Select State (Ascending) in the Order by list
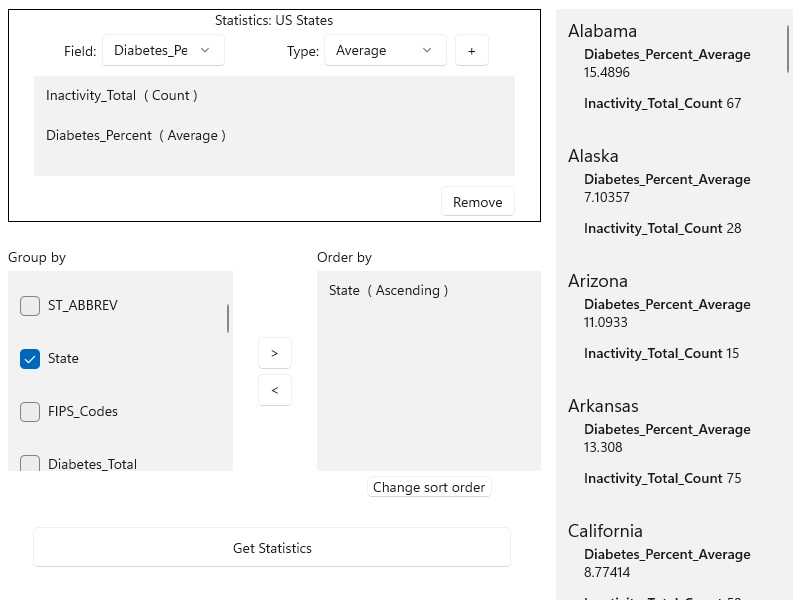This screenshot has height=600, width=800. (387, 290)
